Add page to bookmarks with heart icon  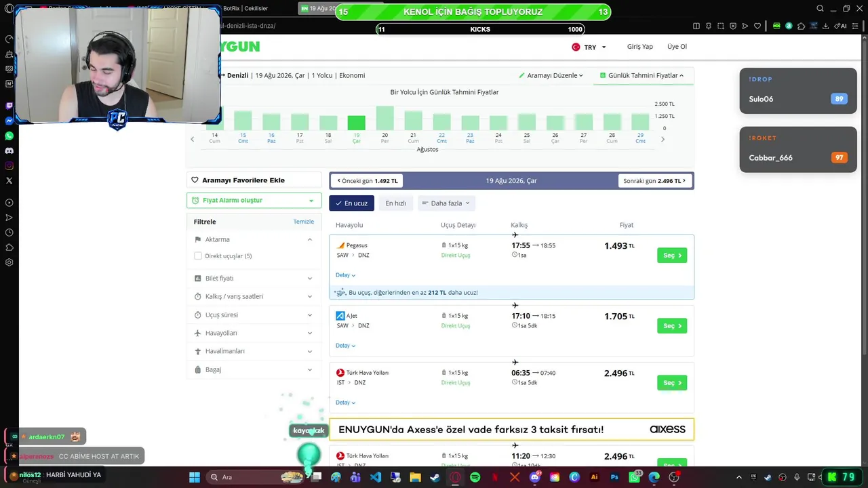click(x=757, y=26)
